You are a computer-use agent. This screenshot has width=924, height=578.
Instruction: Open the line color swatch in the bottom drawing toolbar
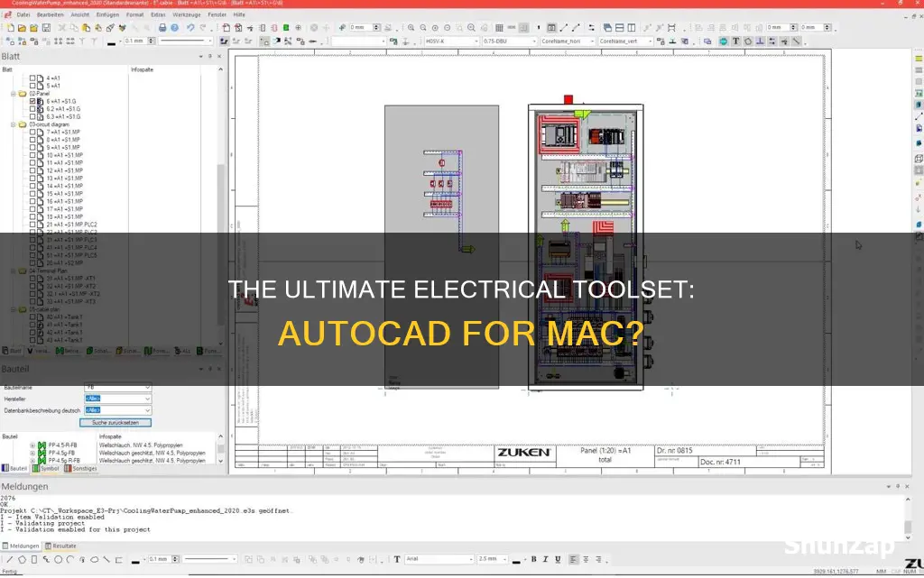pos(135,561)
